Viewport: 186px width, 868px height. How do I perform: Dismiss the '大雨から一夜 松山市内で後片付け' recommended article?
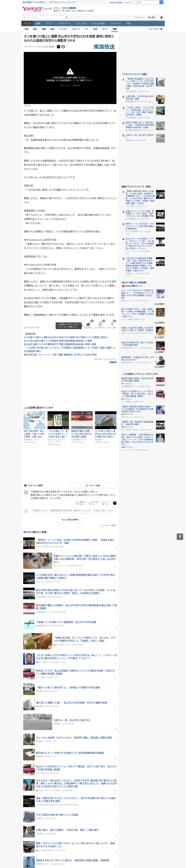[115, 729]
